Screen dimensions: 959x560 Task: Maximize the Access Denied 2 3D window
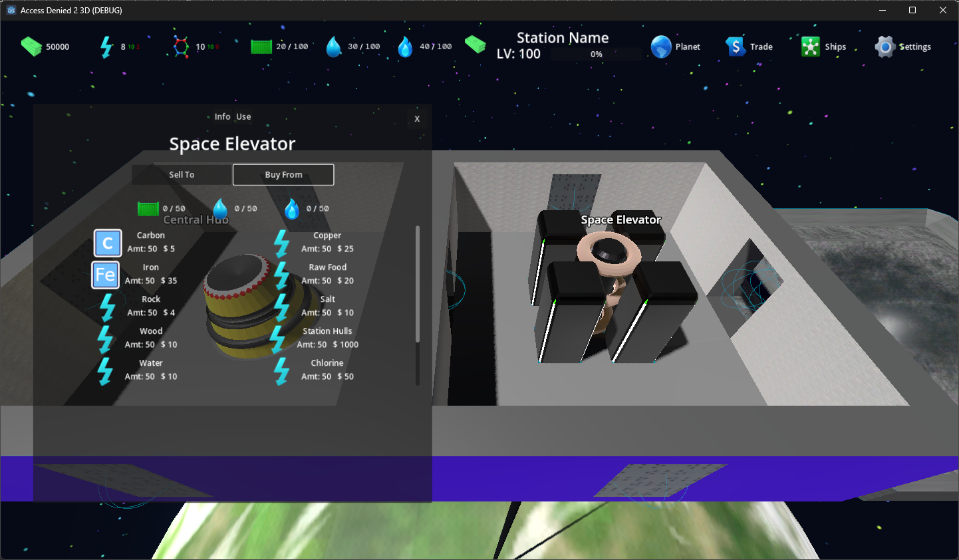click(x=912, y=10)
